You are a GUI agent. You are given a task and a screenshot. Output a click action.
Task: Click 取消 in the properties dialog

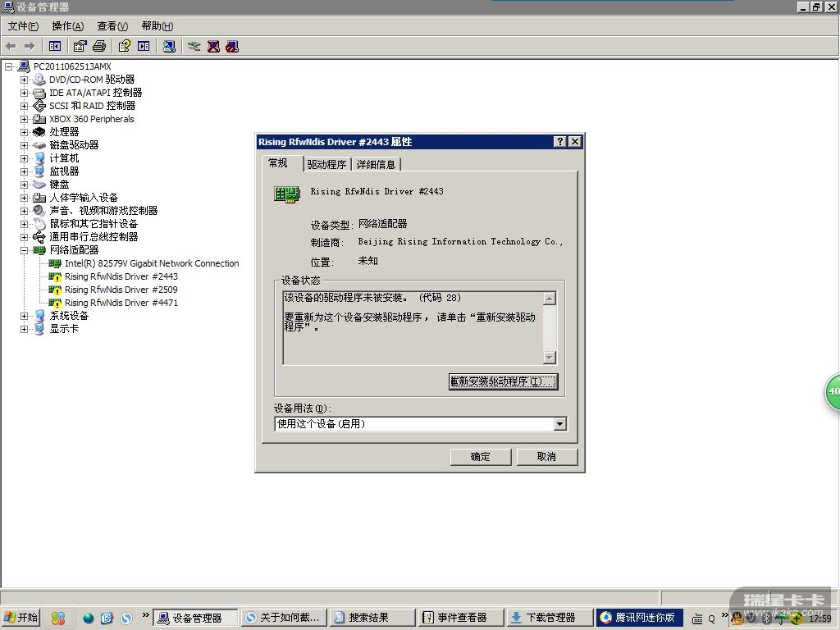[x=546, y=456]
